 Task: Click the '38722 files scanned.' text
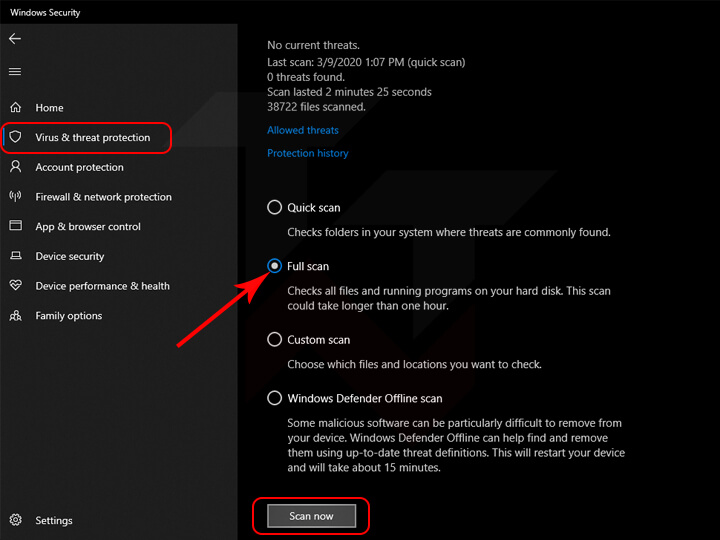[x=316, y=107]
